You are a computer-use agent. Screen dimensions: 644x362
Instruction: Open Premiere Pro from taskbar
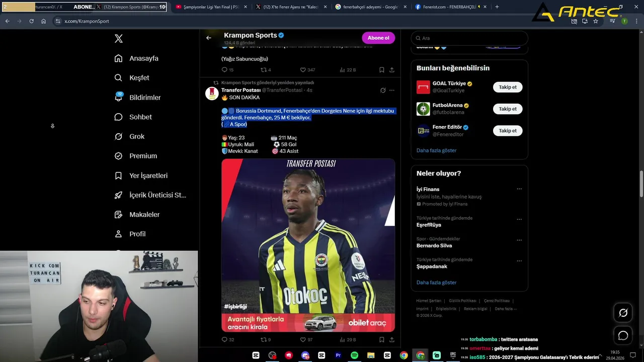point(338,355)
